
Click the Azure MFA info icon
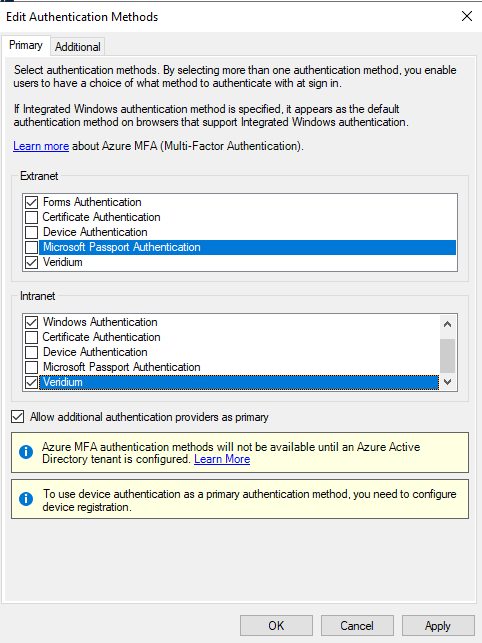tap(26, 452)
